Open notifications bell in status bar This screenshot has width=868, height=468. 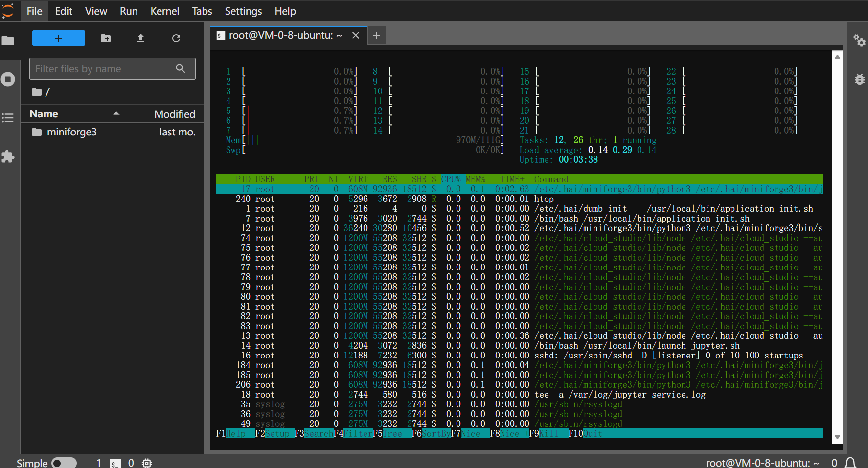(851, 463)
